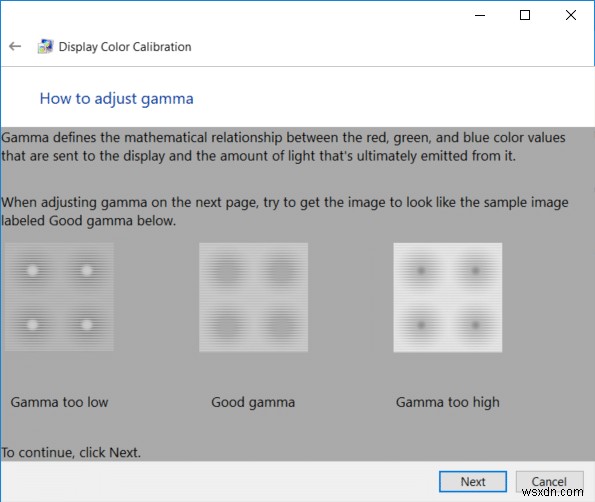Image resolution: width=595 pixels, height=502 pixels.
Task: Click the 'Good gamma' label
Action: (x=253, y=403)
